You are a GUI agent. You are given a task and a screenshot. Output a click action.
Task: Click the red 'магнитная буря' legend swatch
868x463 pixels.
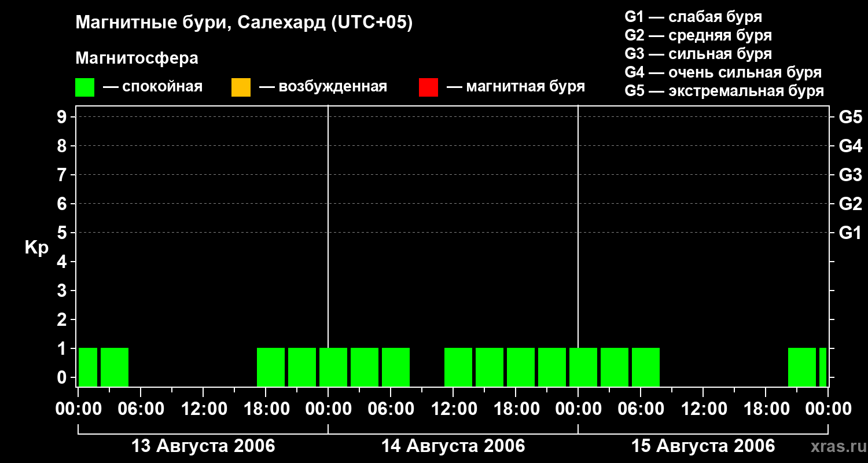click(x=428, y=87)
